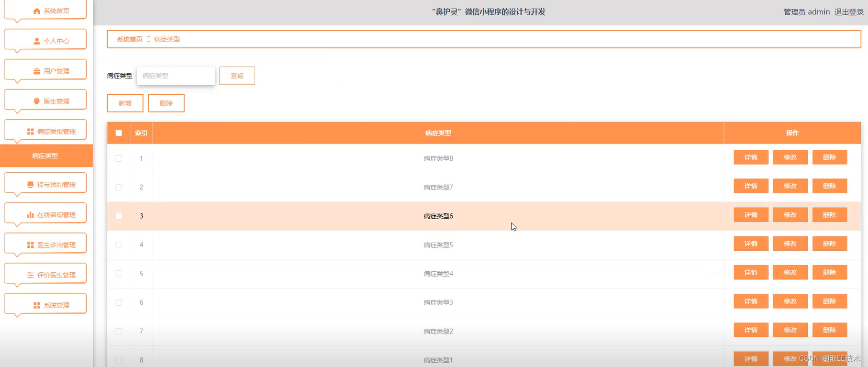The image size is (868, 367).
Task: Click the grid icon beside 病症类型管理
Action: click(x=31, y=132)
